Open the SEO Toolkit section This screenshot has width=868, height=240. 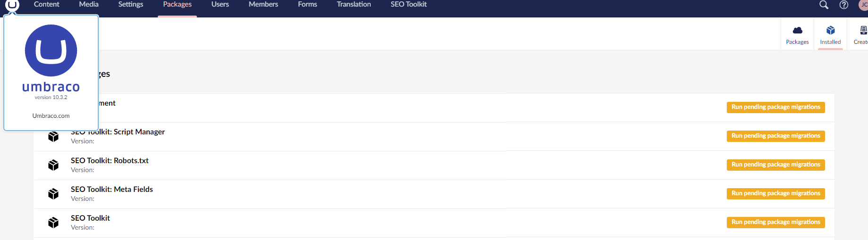tap(408, 4)
